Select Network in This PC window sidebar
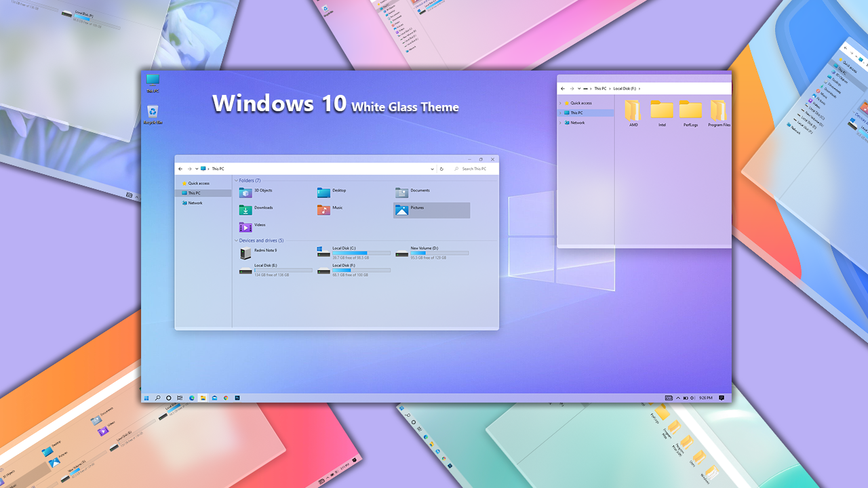This screenshot has width=868, height=488. click(192, 203)
